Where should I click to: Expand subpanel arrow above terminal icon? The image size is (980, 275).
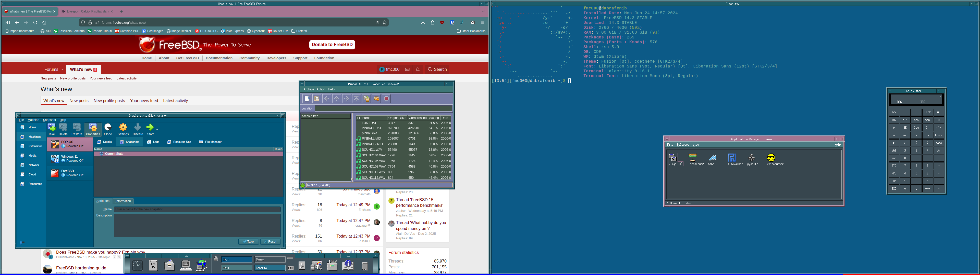pos(186,256)
